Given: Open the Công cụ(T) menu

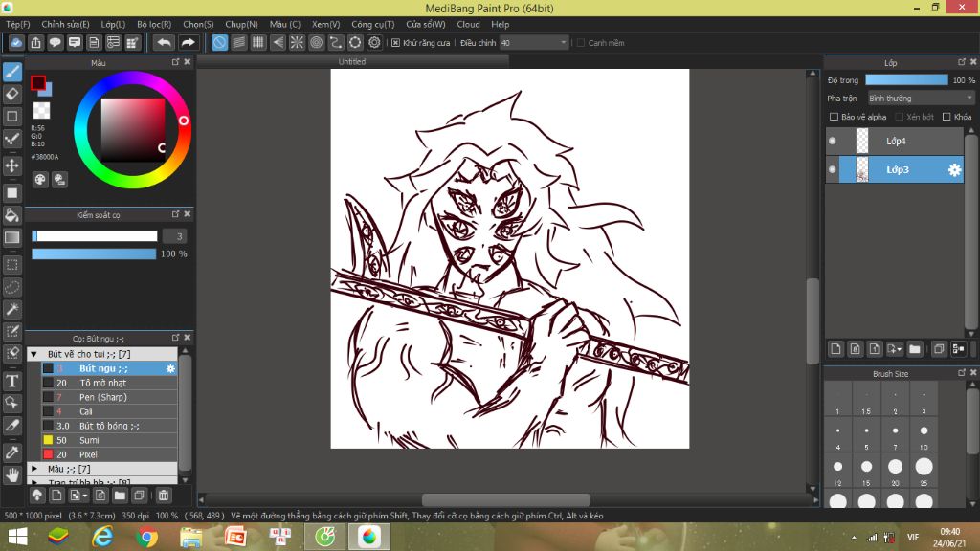Looking at the screenshot, I should 373,24.
